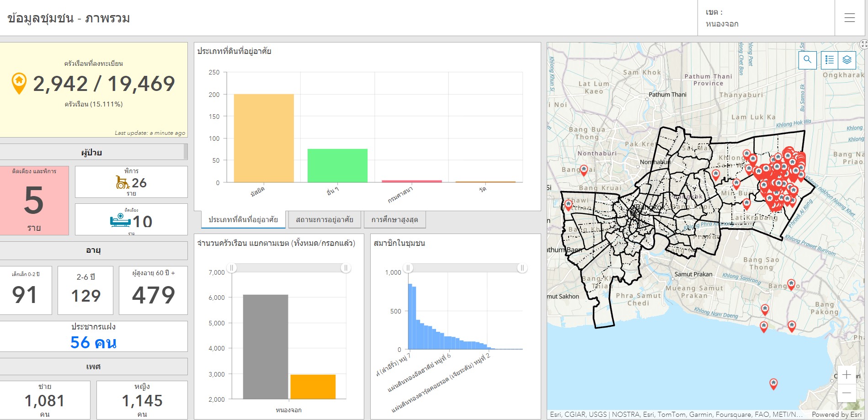
Task: Click the orange household location pin icon
Action: click(x=19, y=83)
